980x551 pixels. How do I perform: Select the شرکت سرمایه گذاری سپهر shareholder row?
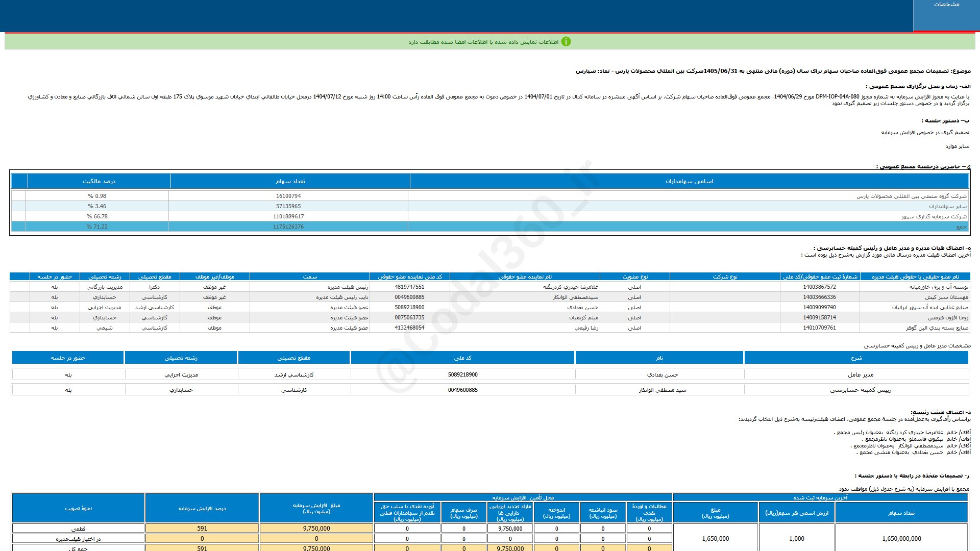[x=934, y=216]
